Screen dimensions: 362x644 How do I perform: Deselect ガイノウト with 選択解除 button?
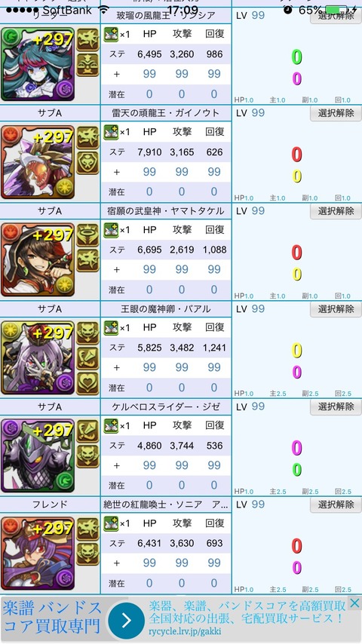[336, 113]
